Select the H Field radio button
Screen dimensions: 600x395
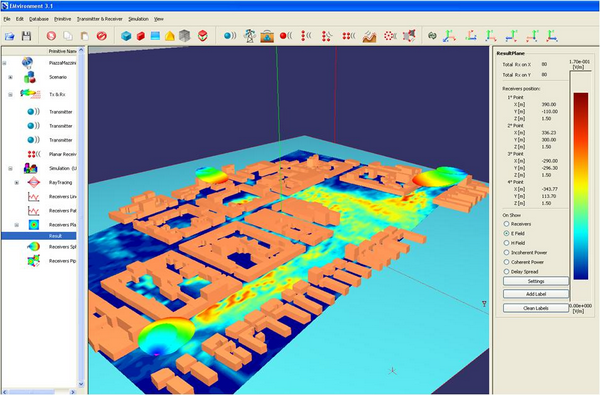click(x=506, y=243)
